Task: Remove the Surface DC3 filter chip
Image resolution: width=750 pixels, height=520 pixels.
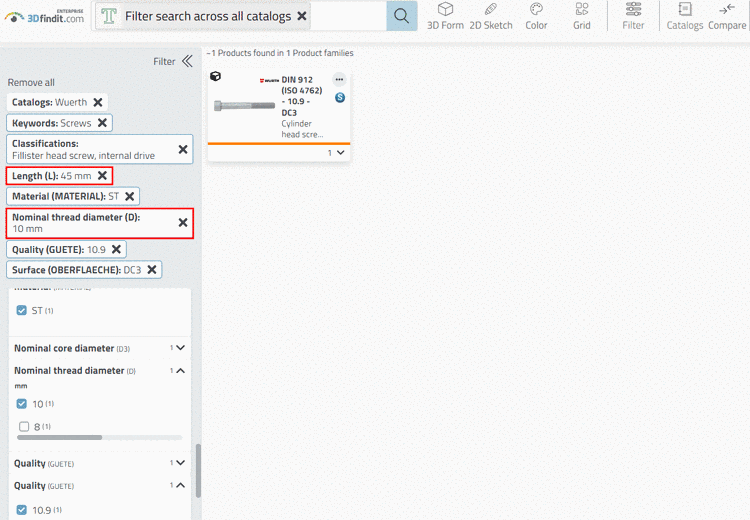Action: 152,270
